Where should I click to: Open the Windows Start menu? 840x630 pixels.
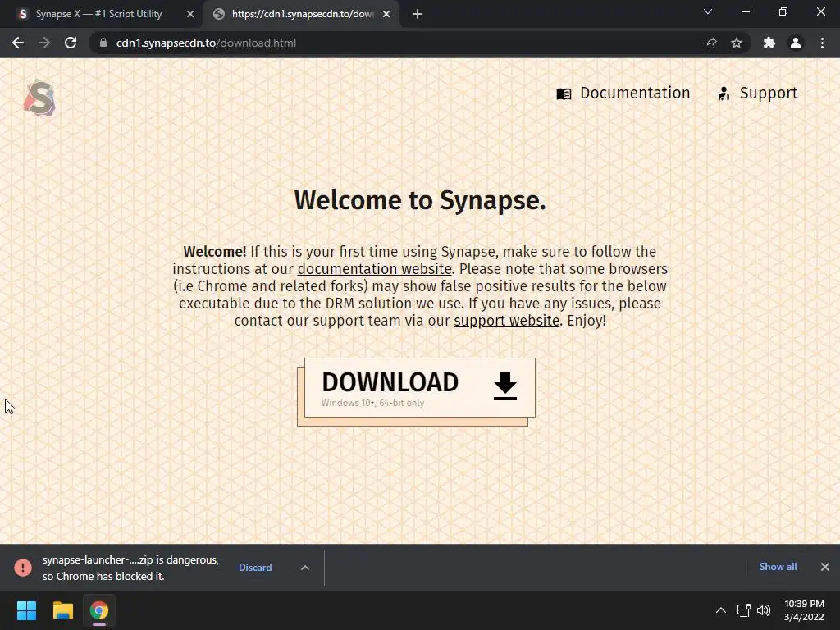pyautogui.click(x=26, y=610)
